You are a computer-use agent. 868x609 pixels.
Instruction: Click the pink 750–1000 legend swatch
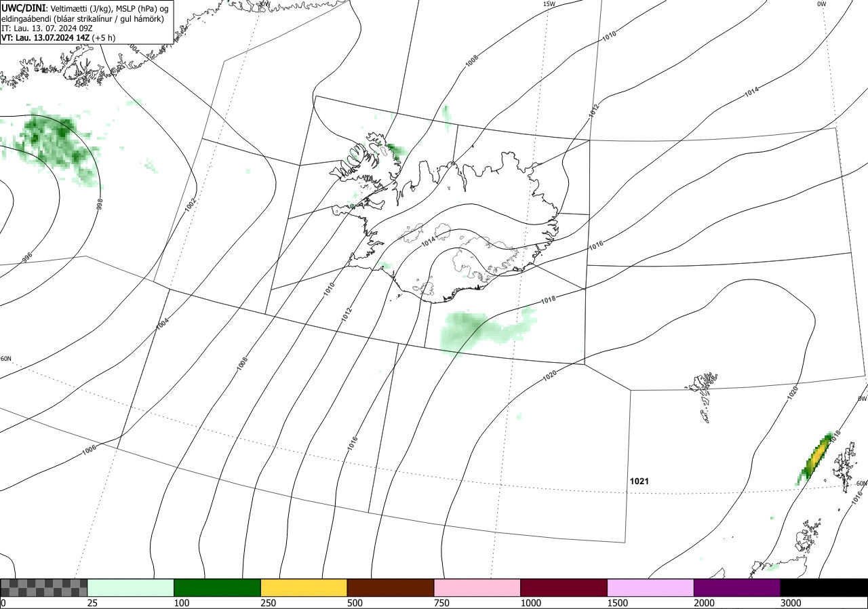point(477,587)
